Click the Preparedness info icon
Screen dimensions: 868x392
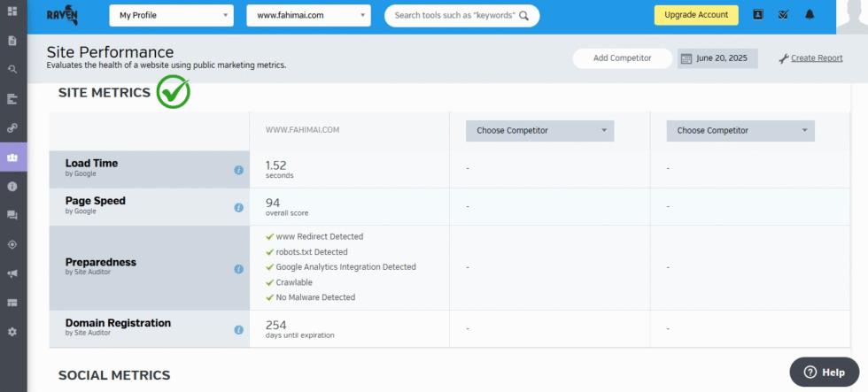click(x=238, y=269)
